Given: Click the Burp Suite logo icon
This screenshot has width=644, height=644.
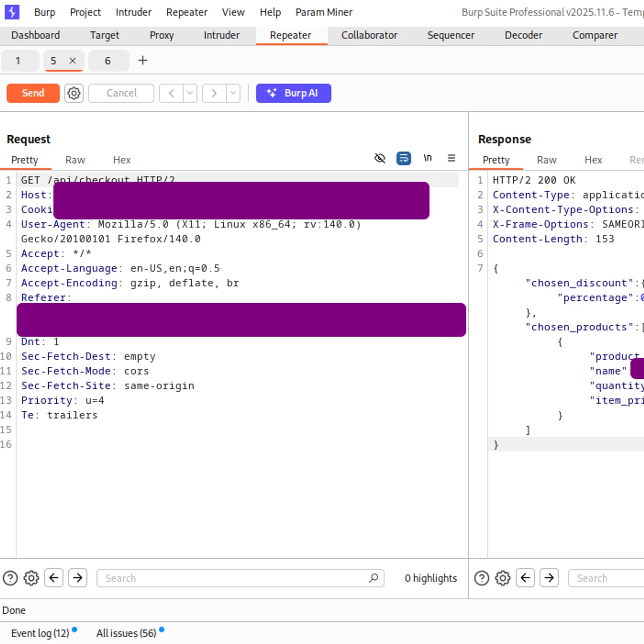Looking at the screenshot, I should tap(12, 12).
